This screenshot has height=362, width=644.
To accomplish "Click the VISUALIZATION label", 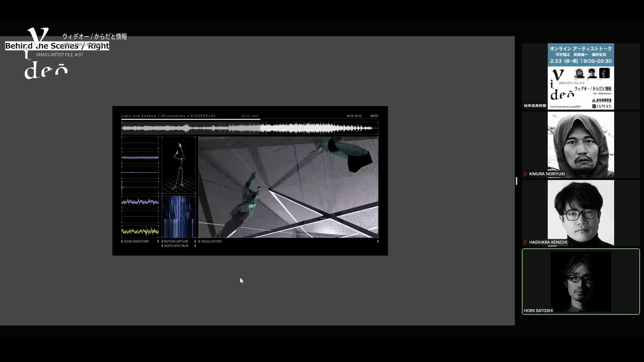I will pyautogui.click(x=211, y=241).
